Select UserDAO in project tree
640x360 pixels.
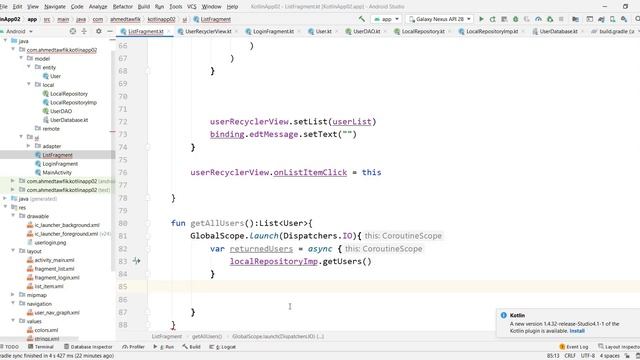[61, 111]
